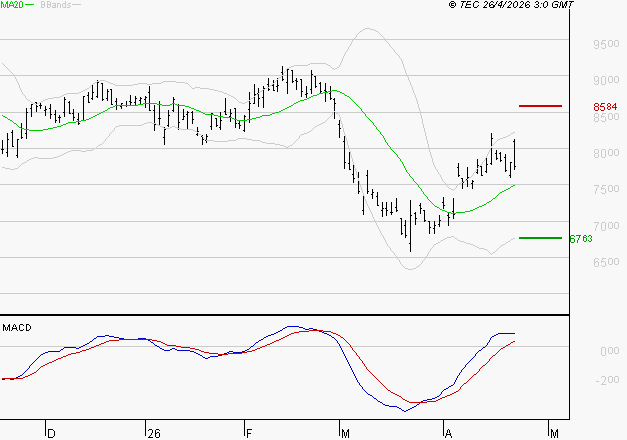Click the A month marker on time axis
The width and height of the screenshot is (627, 440).
449,434
